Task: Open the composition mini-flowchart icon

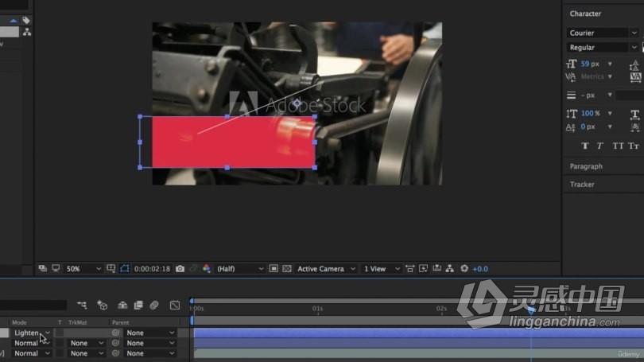Action: tap(82, 305)
